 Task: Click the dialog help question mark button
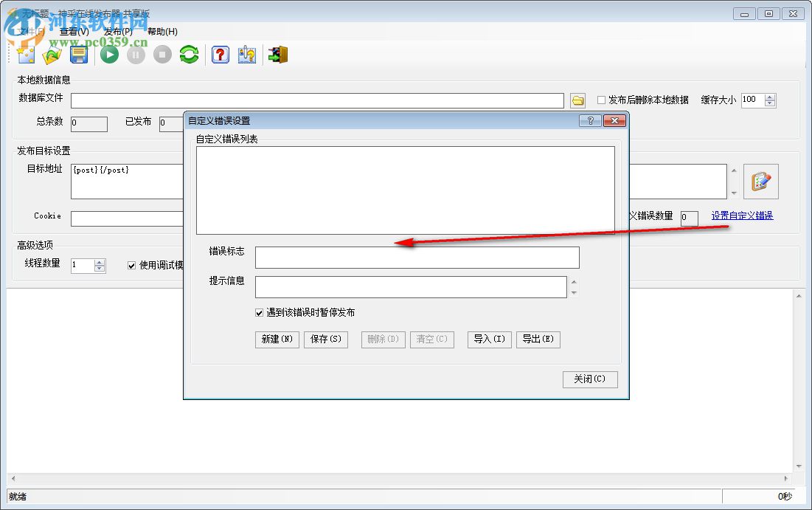pyautogui.click(x=590, y=121)
